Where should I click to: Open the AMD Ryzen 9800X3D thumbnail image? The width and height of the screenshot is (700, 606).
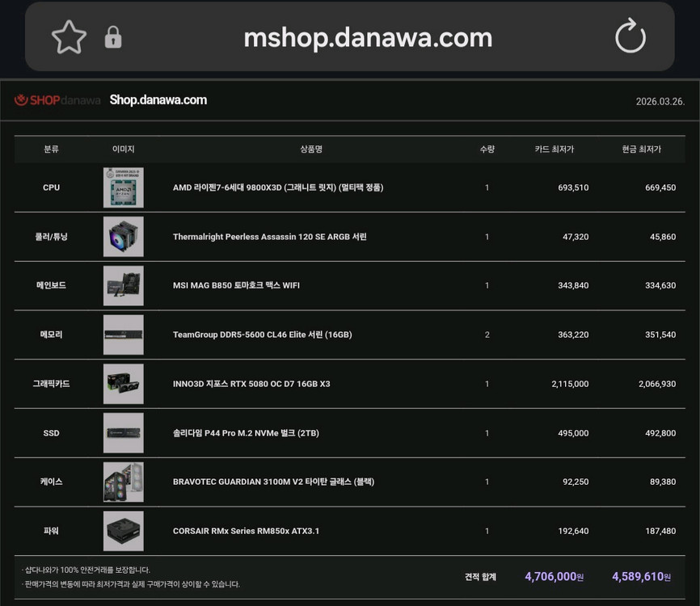(x=123, y=187)
